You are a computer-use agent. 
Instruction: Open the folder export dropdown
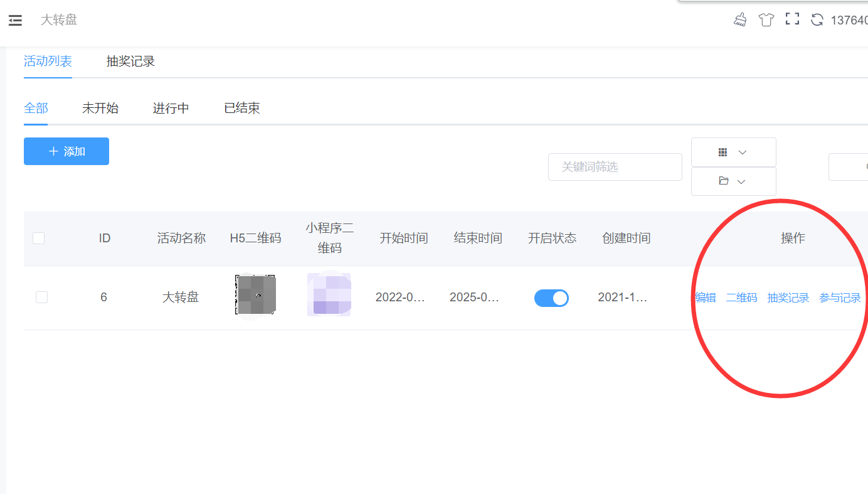click(x=733, y=181)
